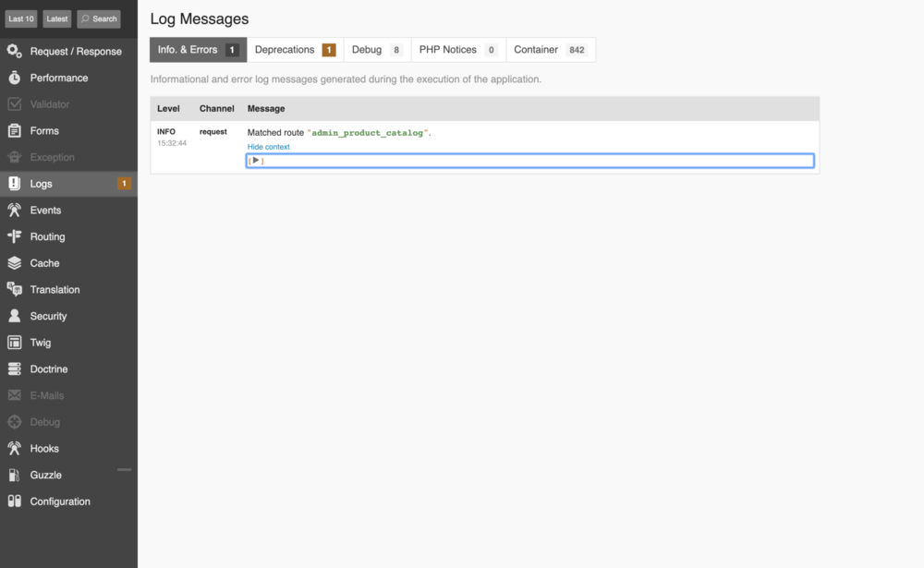The height and width of the screenshot is (568, 924).
Task: Click the Latest button
Action: pos(55,18)
